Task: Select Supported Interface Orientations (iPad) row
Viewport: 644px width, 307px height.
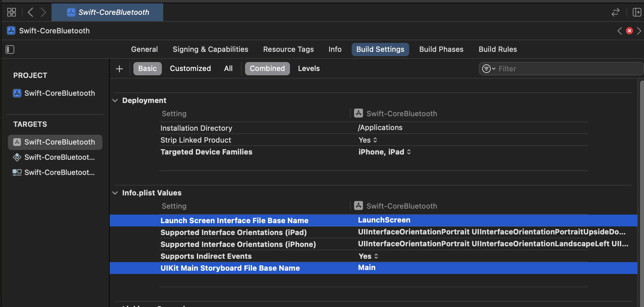Action: 374,232
